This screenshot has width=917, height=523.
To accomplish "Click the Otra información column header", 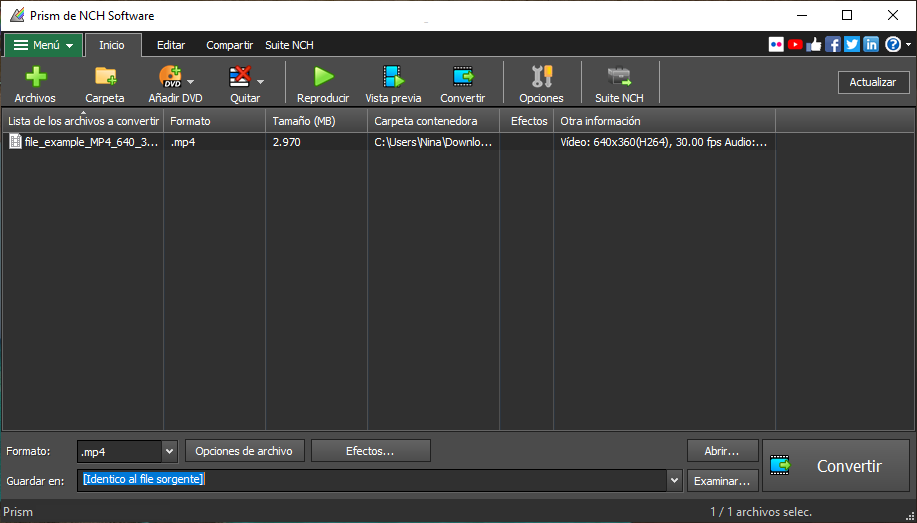I will point(664,121).
